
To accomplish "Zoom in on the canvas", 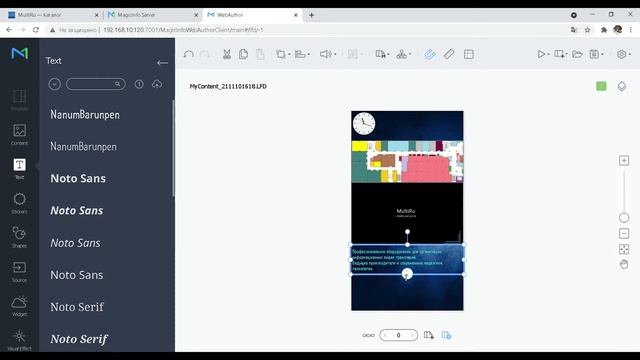I will click(x=624, y=160).
